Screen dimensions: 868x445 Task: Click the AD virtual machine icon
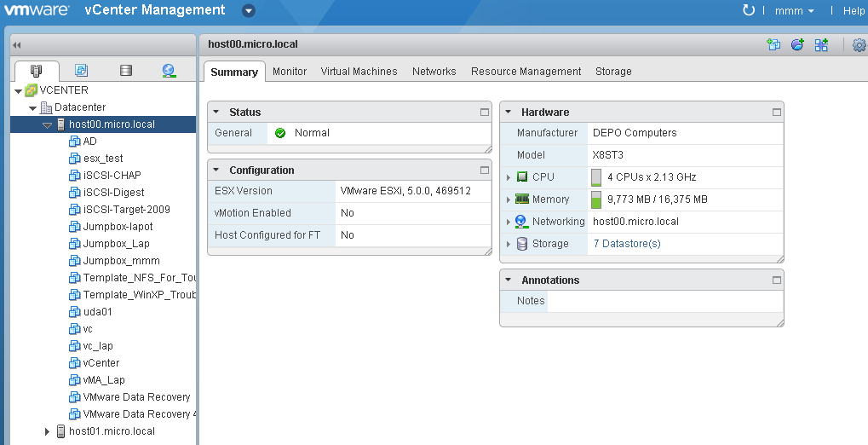[75, 142]
